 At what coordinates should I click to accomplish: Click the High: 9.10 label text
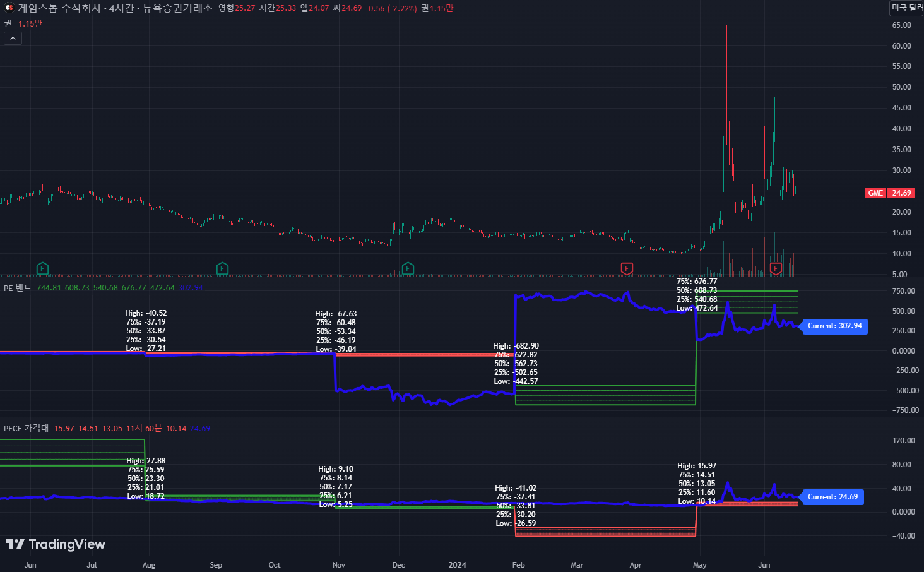pos(336,469)
